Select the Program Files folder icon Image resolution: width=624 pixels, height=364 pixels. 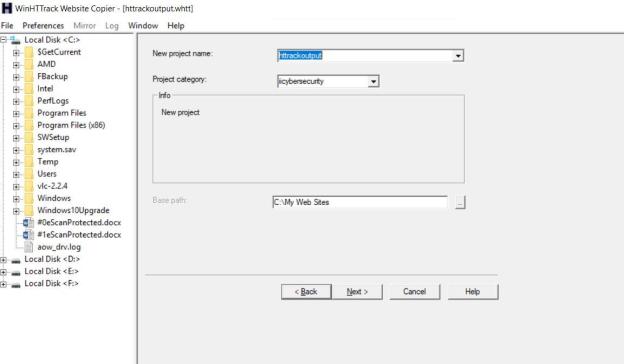pos(29,113)
